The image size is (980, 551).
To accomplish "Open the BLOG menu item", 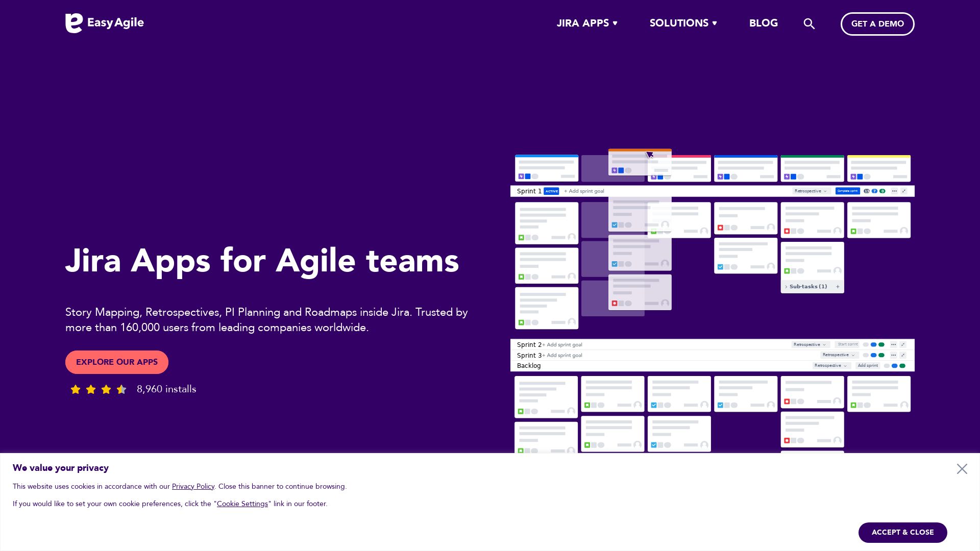I will coord(763,23).
